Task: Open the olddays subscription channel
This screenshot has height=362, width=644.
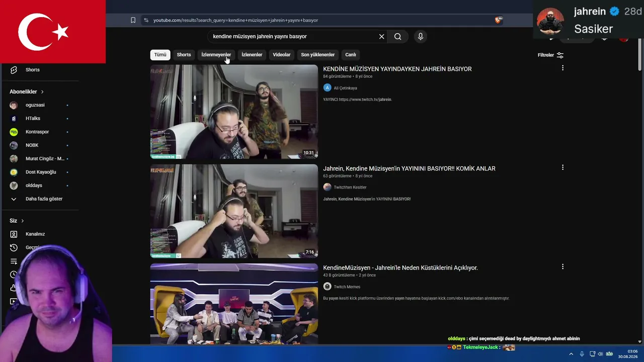Action: [x=39, y=186]
